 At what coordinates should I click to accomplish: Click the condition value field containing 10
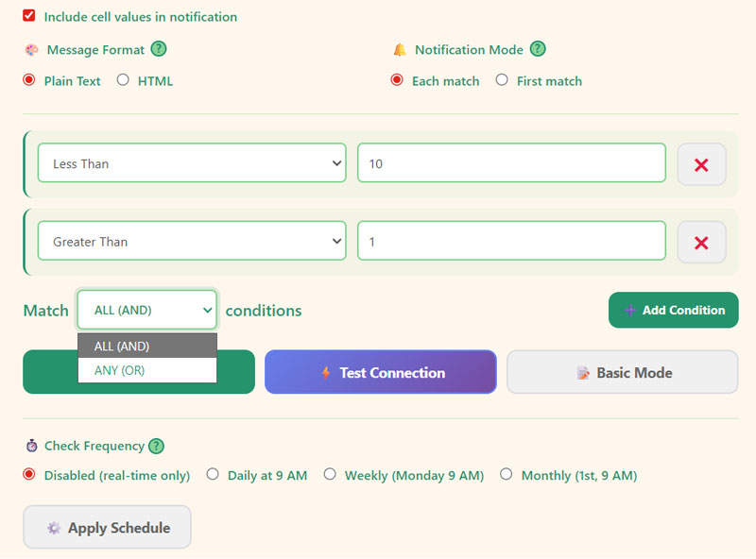[x=511, y=162]
